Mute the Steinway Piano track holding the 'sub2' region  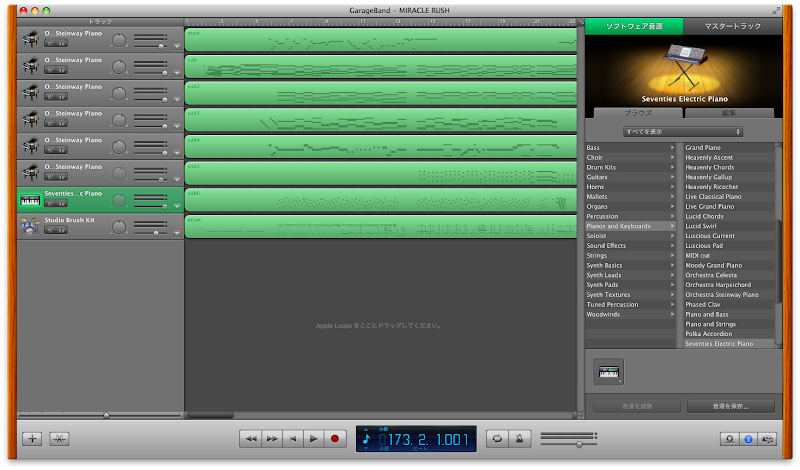coord(50,96)
